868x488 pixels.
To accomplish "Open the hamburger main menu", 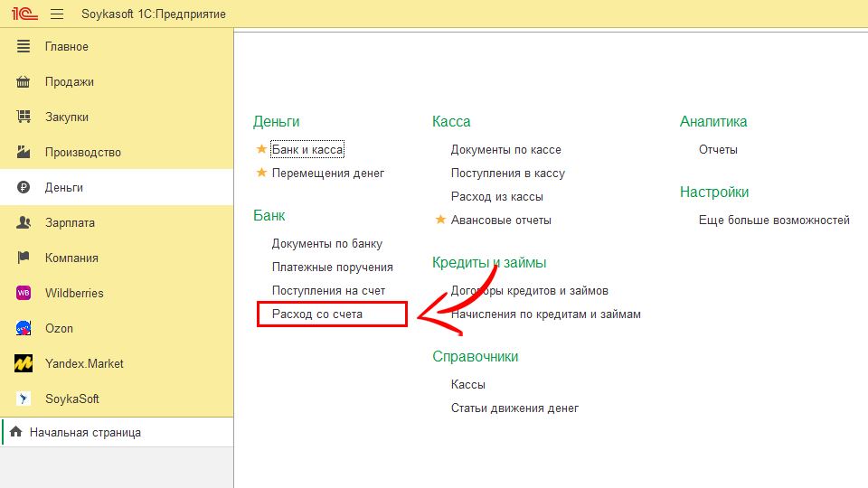I will (57, 14).
